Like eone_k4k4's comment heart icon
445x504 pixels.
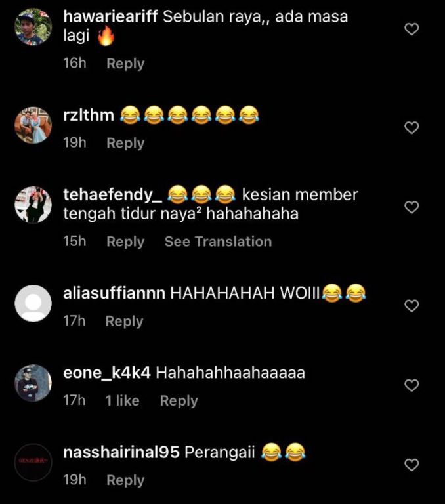click(x=412, y=385)
